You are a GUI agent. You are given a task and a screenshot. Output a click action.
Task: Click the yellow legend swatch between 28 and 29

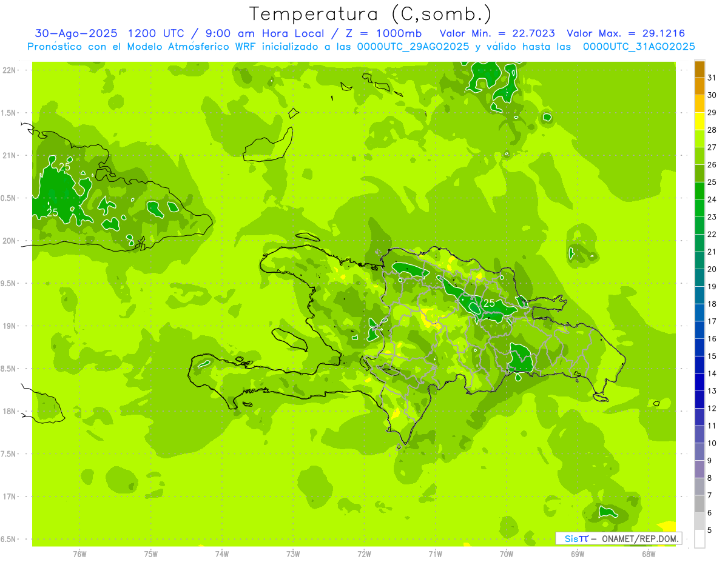tap(699, 121)
